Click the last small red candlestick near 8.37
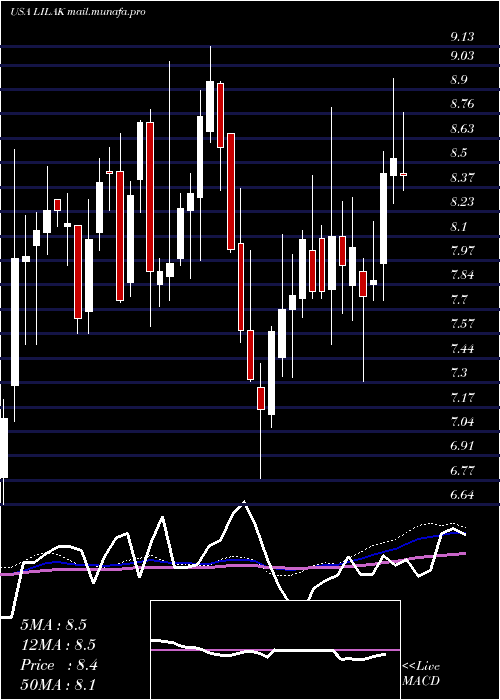The height and width of the screenshot is (700, 500). pyautogui.click(x=403, y=175)
